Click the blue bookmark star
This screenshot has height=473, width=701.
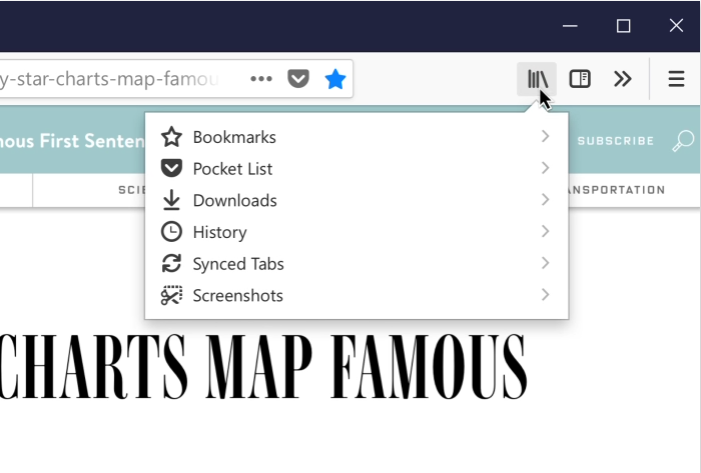tap(336, 79)
